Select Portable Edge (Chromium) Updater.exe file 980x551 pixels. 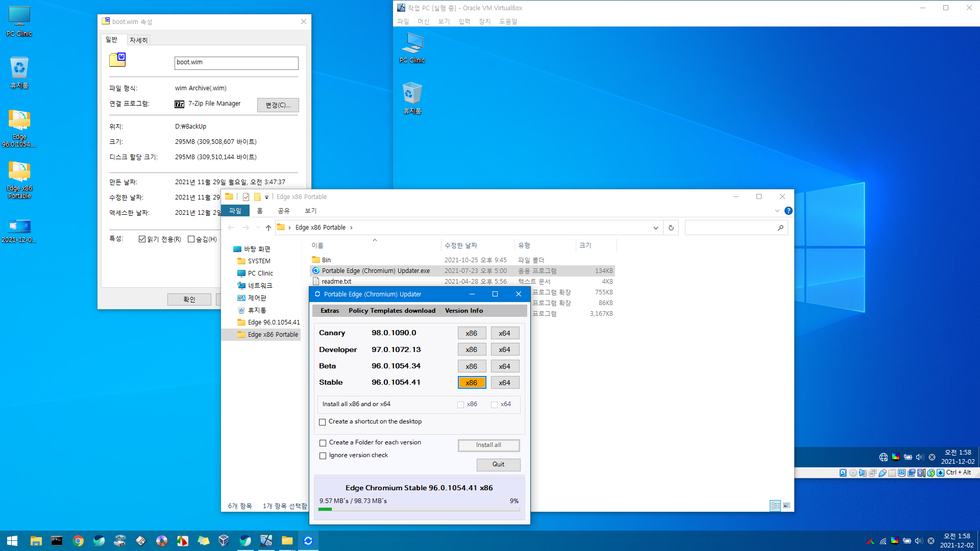point(376,271)
